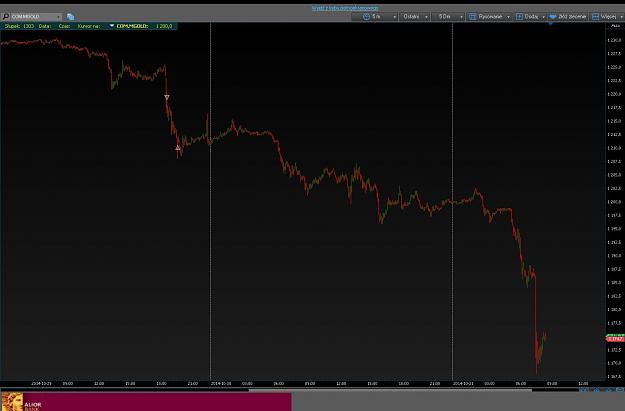Click the 2014-10-29 date label on time axis
Screen dimensions: 625x411
point(41,383)
